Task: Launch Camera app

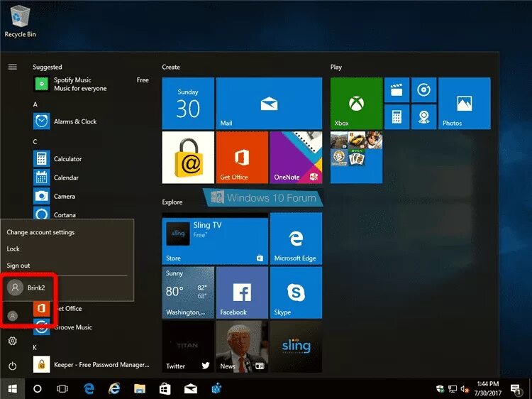Action: point(91,196)
